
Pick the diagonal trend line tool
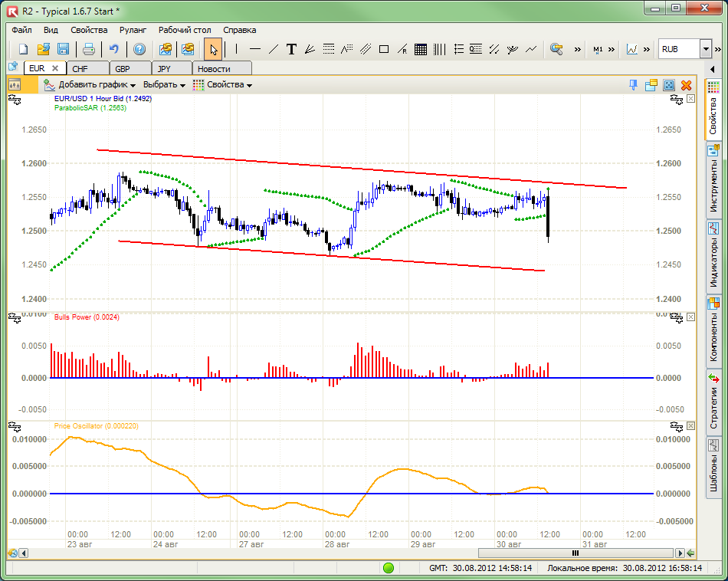[x=274, y=49]
